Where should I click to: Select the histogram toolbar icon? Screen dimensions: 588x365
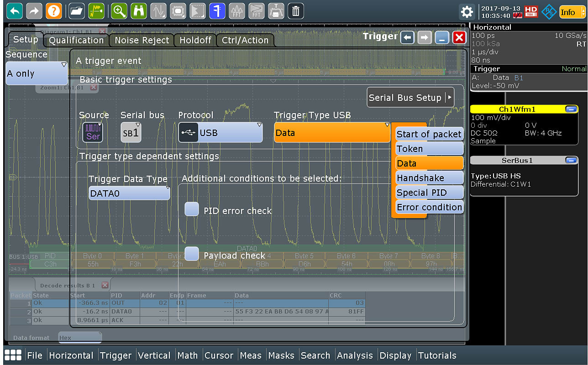[x=198, y=10]
